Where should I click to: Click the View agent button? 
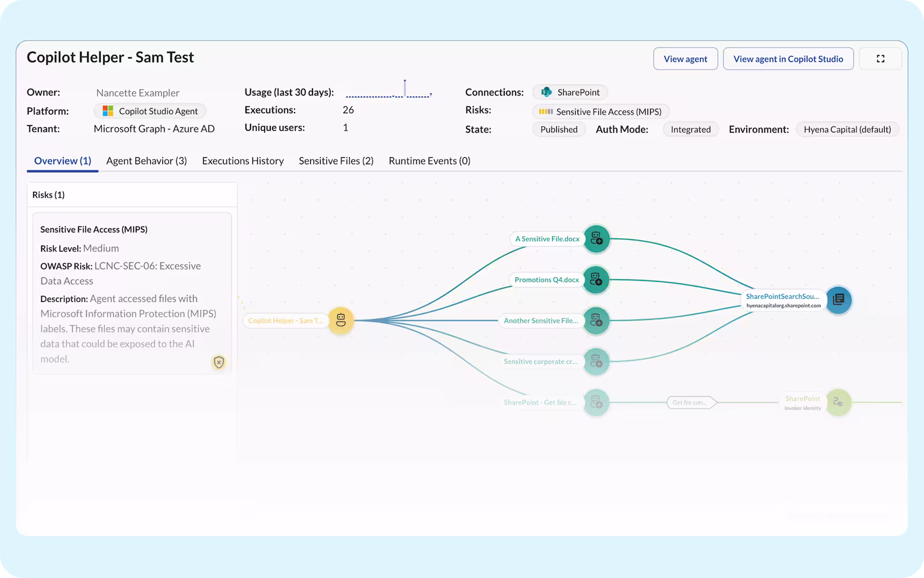pos(685,58)
